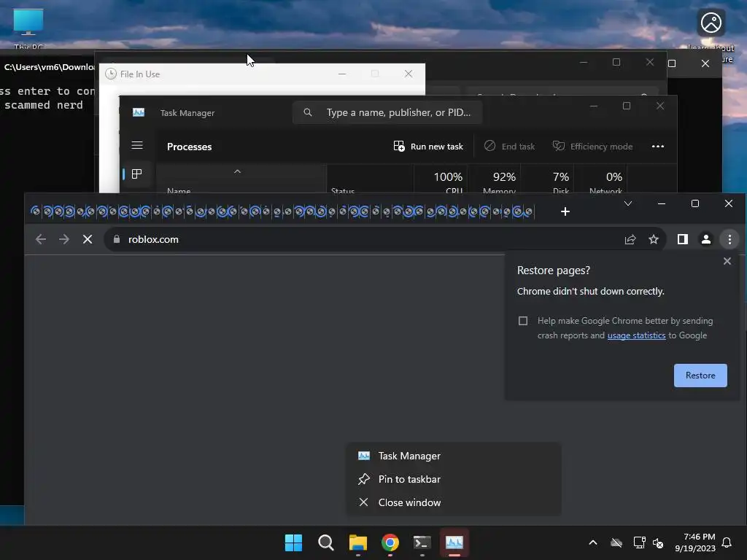Sort by the 92% Memory column
Viewport: 747px width, 560px height.
(x=495, y=179)
